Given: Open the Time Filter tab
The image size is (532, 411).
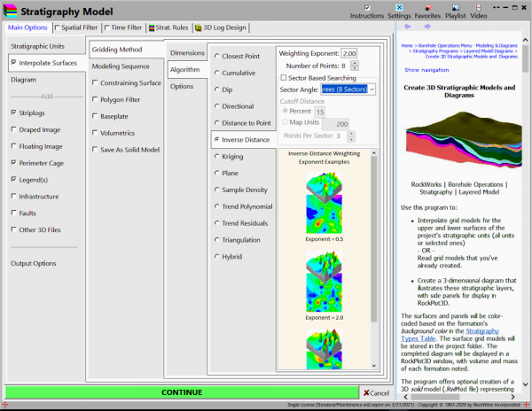Looking at the screenshot, I should (x=123, y=27).
